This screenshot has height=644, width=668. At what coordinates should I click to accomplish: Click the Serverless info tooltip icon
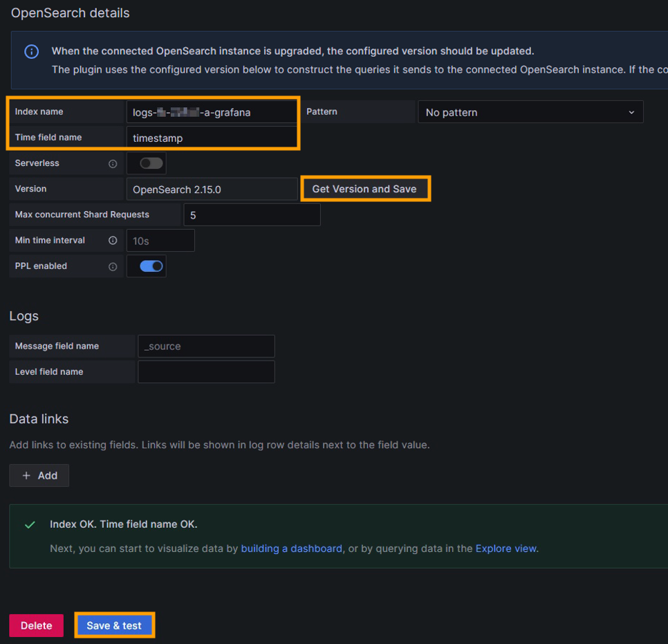(113, 164)
